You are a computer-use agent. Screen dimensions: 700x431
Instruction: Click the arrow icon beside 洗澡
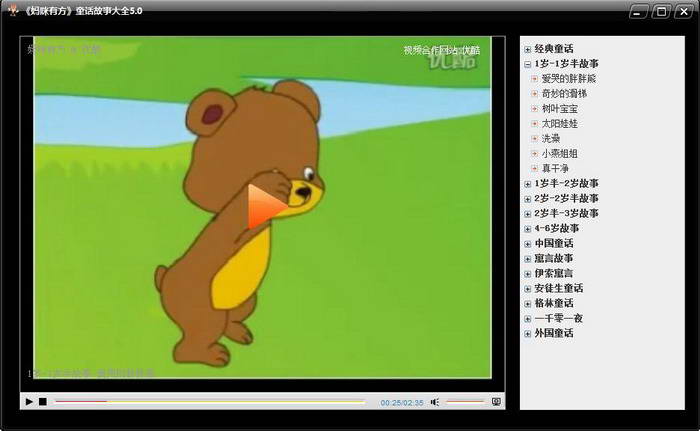tap(534, 138)
